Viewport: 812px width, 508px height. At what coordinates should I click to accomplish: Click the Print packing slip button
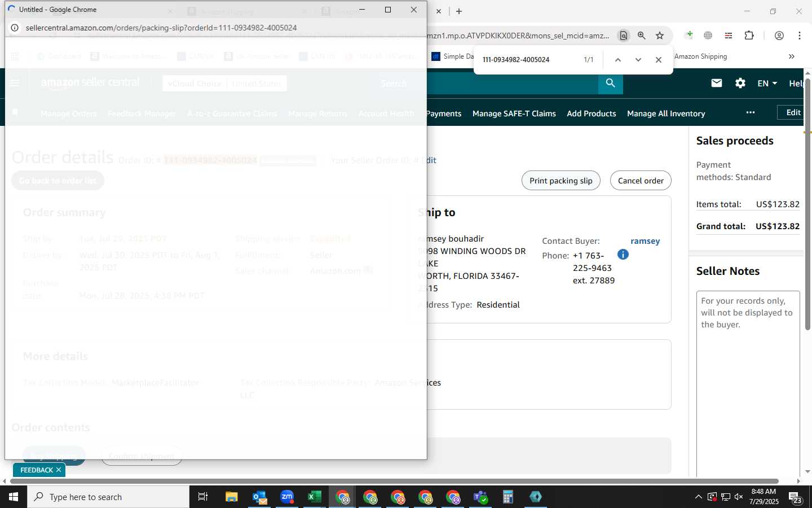click(561, 181)
